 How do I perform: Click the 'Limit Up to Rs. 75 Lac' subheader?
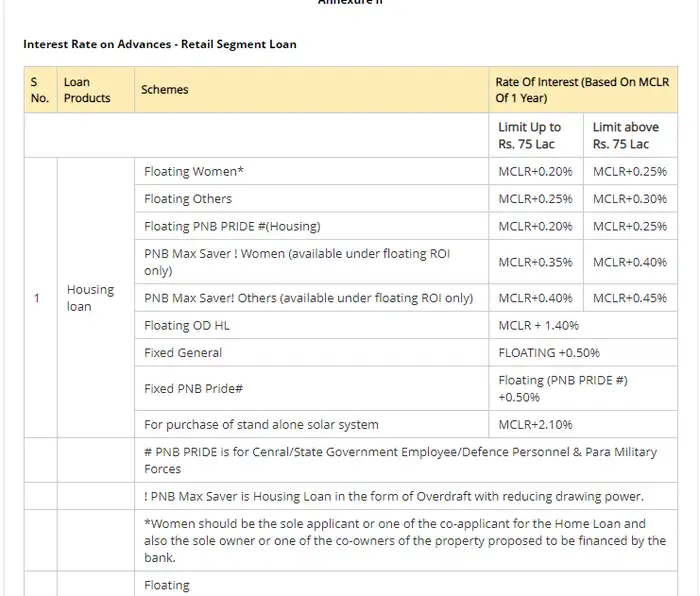[x=529, y=135]
